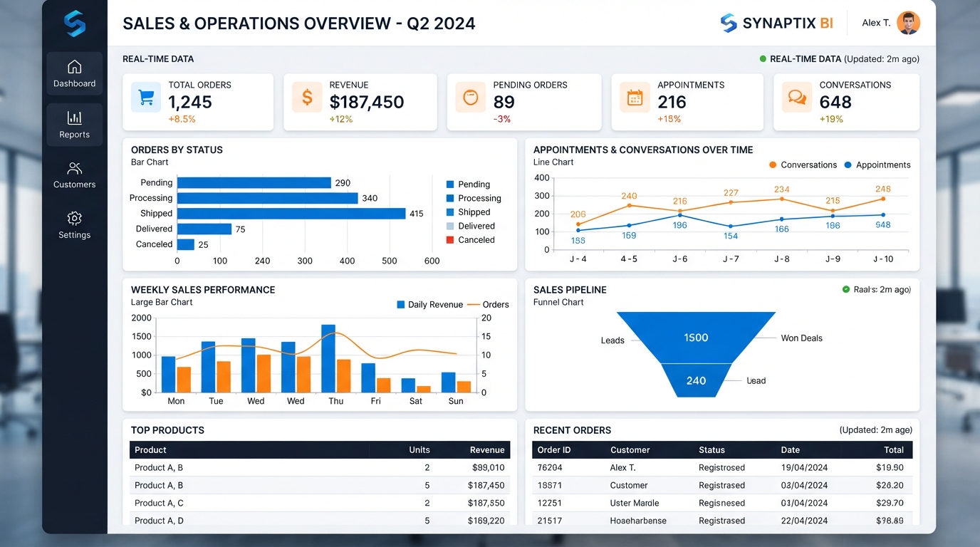
Task: Click the Pending Orders value 89
Action: coord(504,102)
